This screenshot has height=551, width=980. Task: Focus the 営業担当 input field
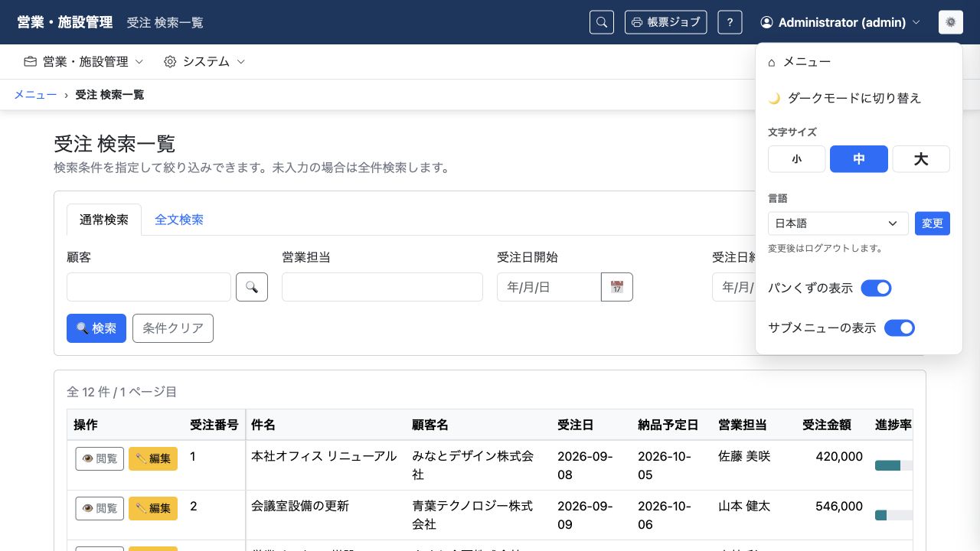pyautogui.click(x=382, y=287)
